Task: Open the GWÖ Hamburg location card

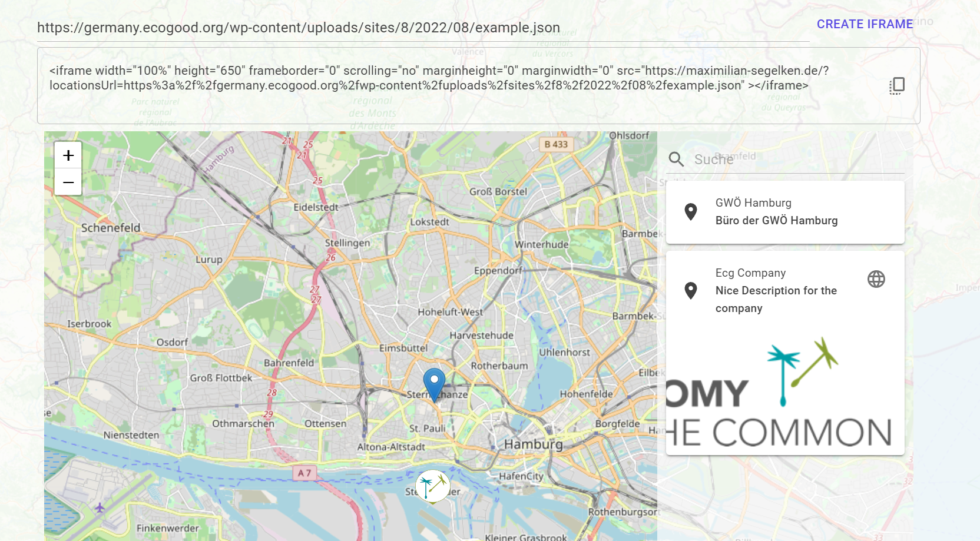Action: click(x=785, y=211)
